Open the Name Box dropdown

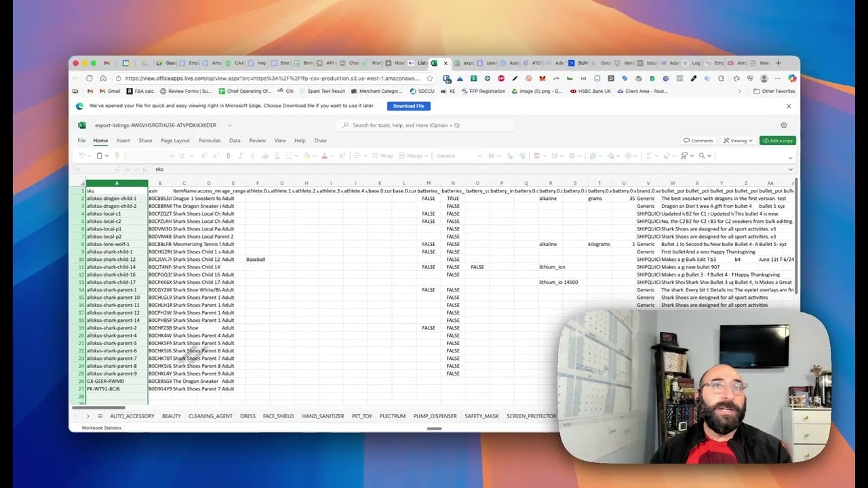coord(116,169)
